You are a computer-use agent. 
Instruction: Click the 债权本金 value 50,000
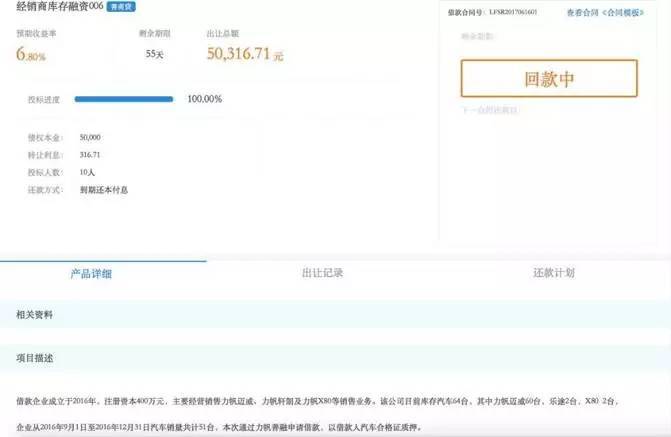point(90,137)
